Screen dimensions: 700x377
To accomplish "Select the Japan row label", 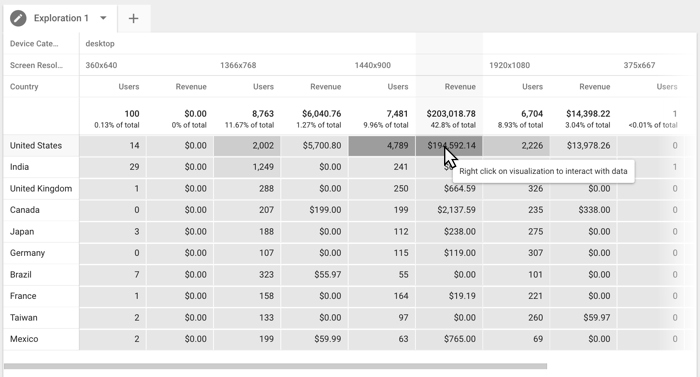I will tap(22, 231).
